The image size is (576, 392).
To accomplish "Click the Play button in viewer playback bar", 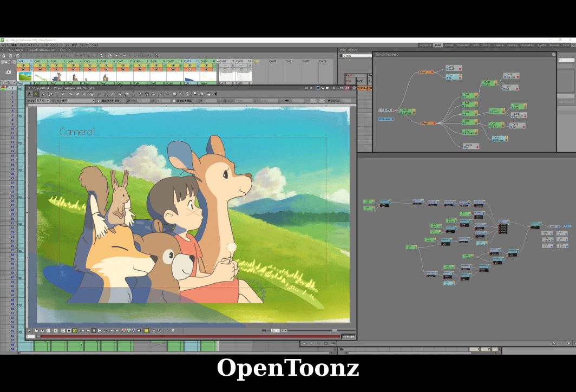I will [100, 330].
